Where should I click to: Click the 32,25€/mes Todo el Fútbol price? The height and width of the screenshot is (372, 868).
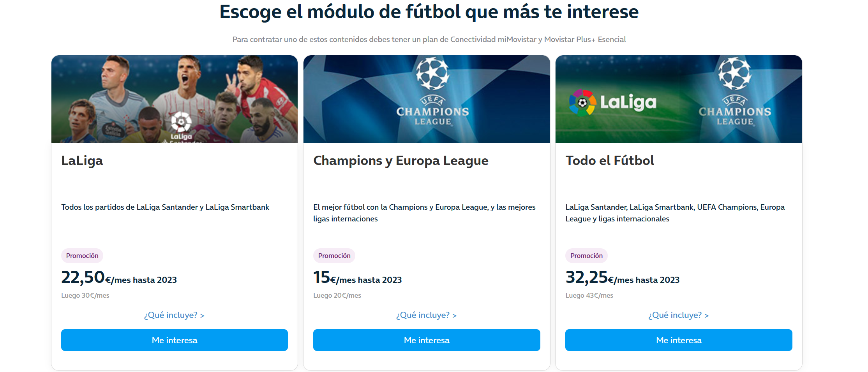click(x=623, y=278)
